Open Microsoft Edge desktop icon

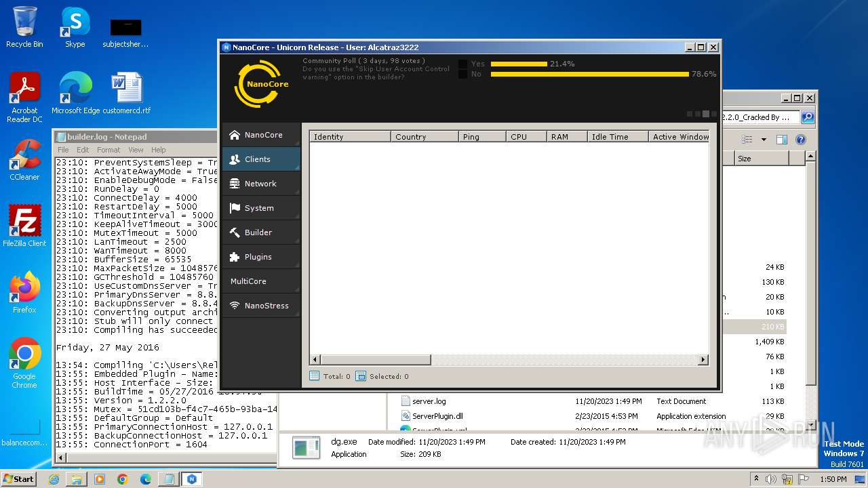point(75,94)
